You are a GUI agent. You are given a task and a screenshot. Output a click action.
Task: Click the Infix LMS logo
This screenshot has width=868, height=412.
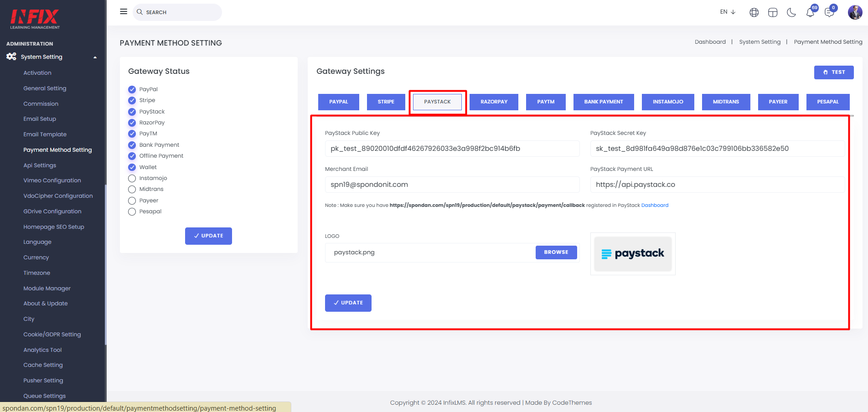tap(35, 19)
